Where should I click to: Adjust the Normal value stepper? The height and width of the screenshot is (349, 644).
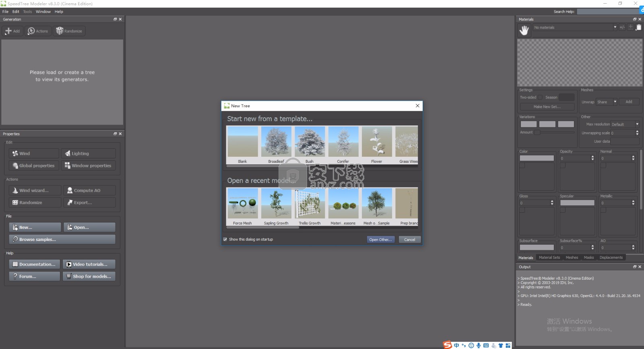(633, 158)
